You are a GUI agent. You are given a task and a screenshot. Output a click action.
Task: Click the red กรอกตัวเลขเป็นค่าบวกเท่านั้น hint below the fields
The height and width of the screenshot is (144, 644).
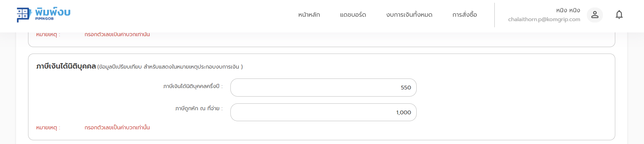point(117,128)
